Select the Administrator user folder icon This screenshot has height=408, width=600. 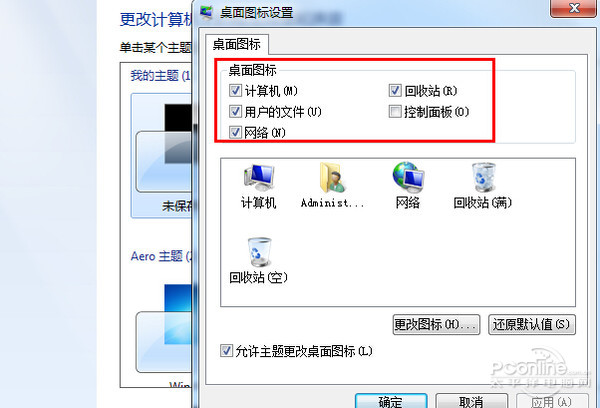click(332, 178)
